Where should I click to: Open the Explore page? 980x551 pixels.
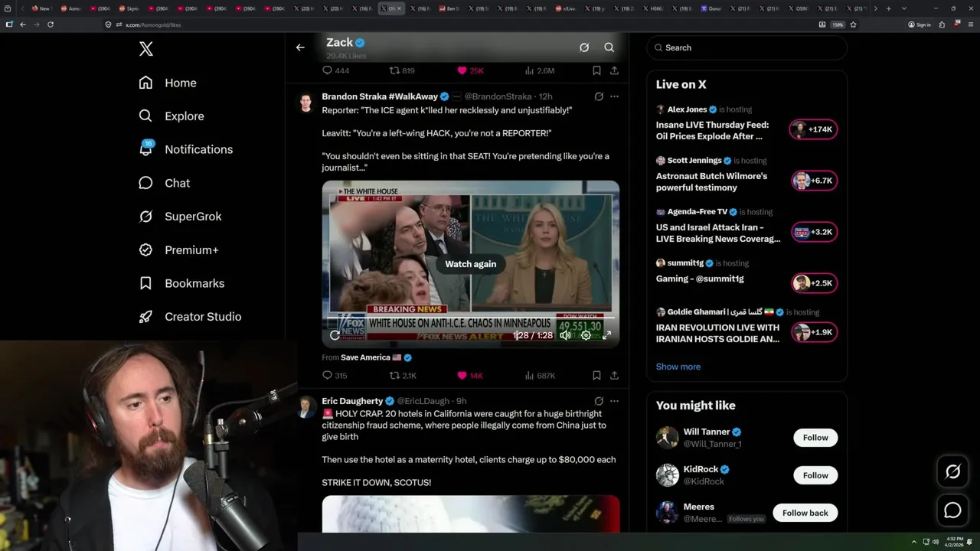click(x=171, y=116)
